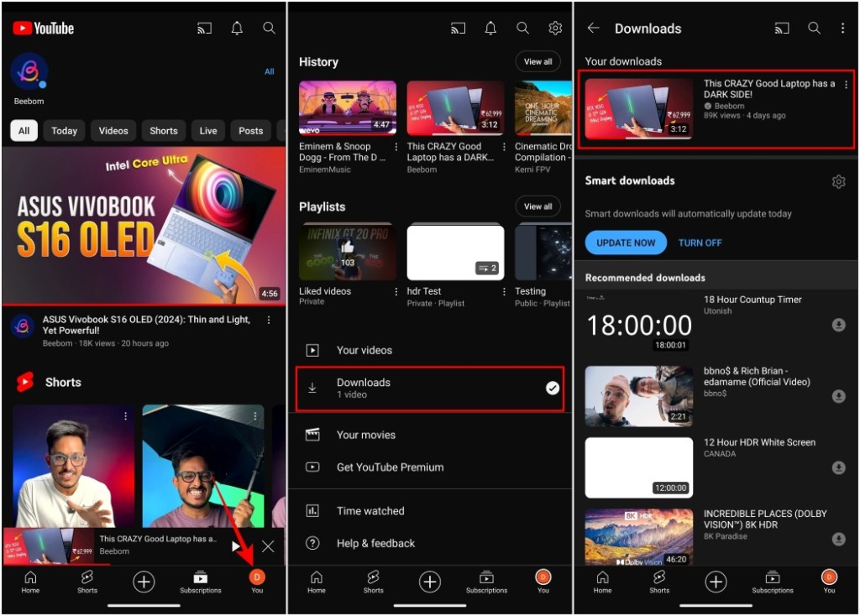Select the All filter chip

click(x=24, y=130)
